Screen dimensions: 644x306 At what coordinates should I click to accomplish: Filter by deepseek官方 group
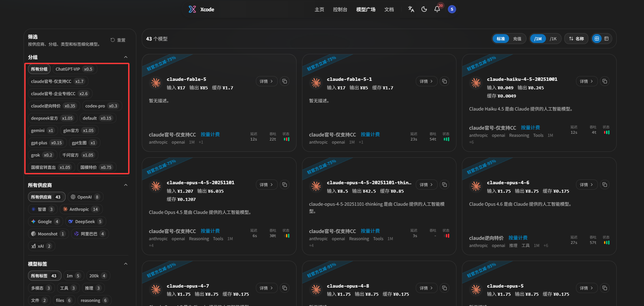pyautogui.click(x=52, y=118)
